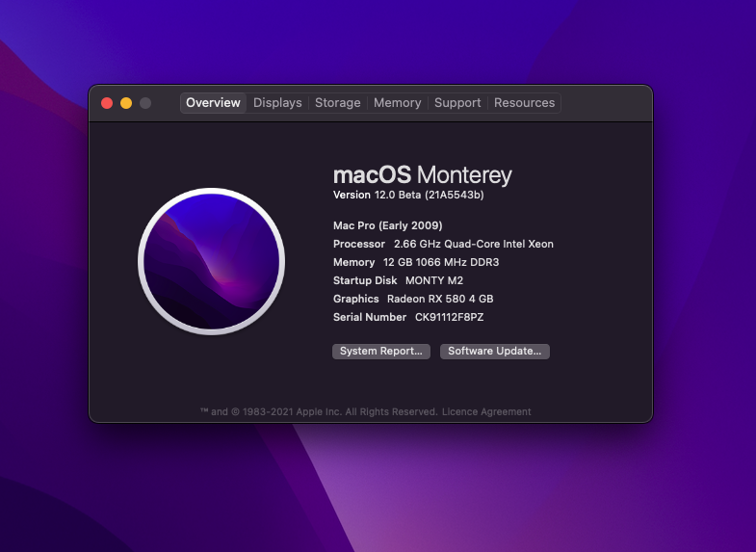Click the Software Update... button

pos(495,351)
